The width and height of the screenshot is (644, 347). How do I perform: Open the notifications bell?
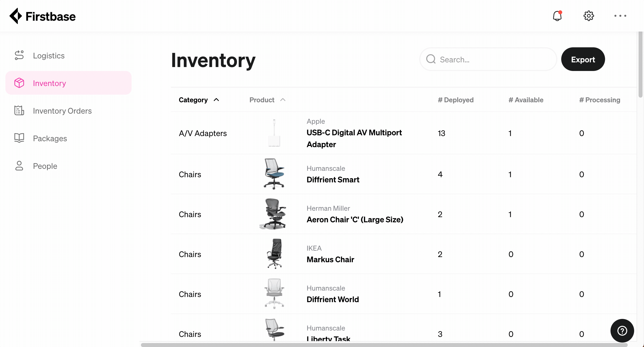click(x=557, y=16)
